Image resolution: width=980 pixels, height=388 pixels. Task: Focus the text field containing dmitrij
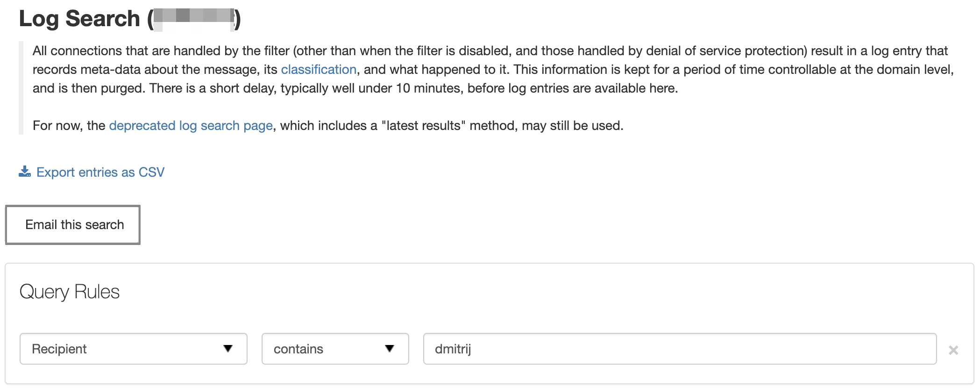[680, 349]
